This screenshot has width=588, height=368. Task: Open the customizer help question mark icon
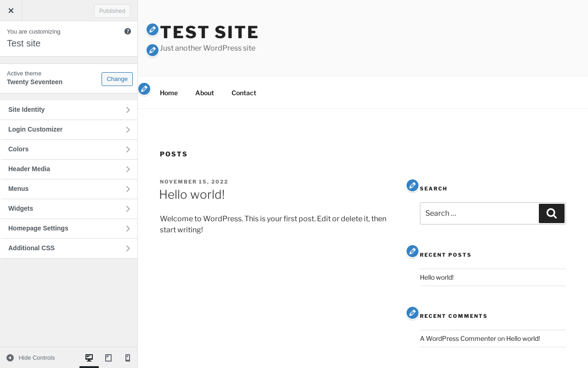(128, 31)
